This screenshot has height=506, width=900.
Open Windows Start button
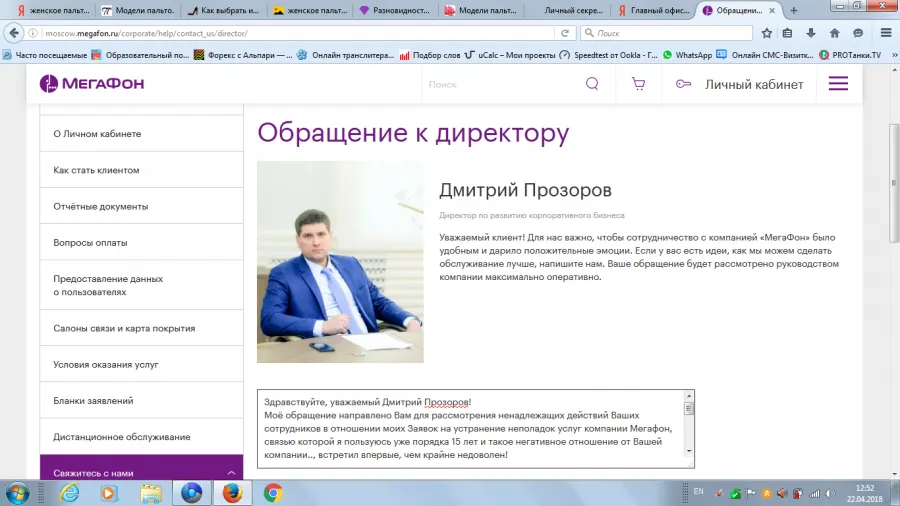pos(18,493)
